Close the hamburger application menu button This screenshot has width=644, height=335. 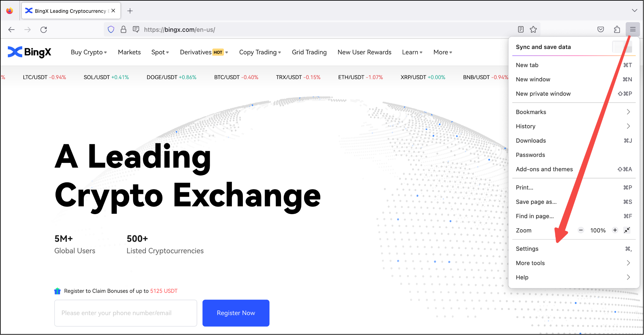pyautogui.click(x=632, y=30)
